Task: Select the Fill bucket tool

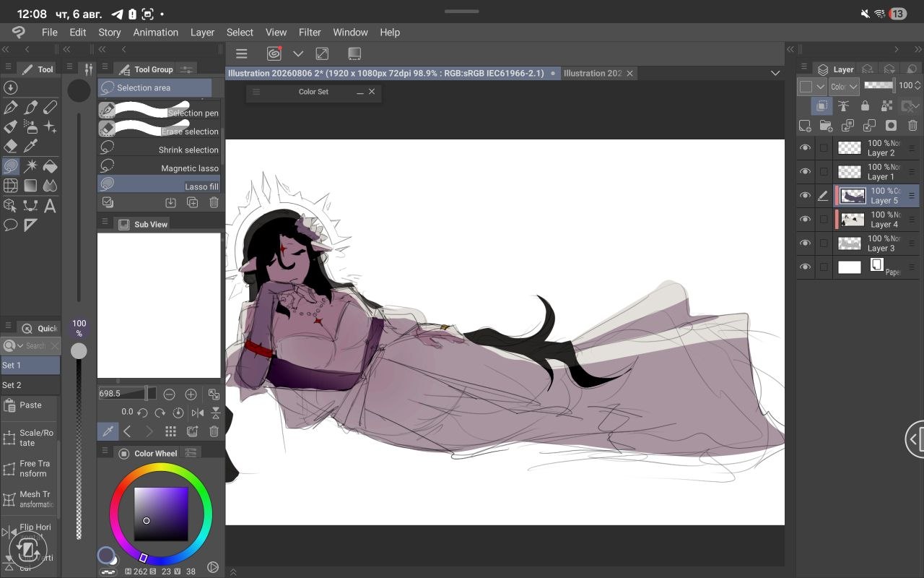Action: coord(50,166)
